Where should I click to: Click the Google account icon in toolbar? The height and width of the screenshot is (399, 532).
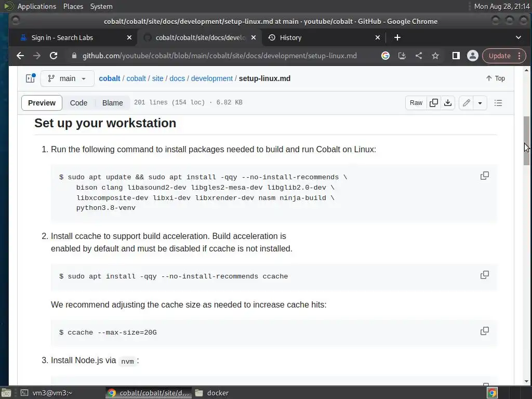(x=385, y=56)
